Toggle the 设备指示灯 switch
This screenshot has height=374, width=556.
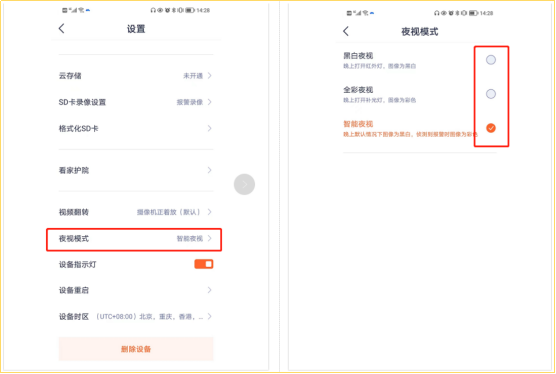(204, 264)
